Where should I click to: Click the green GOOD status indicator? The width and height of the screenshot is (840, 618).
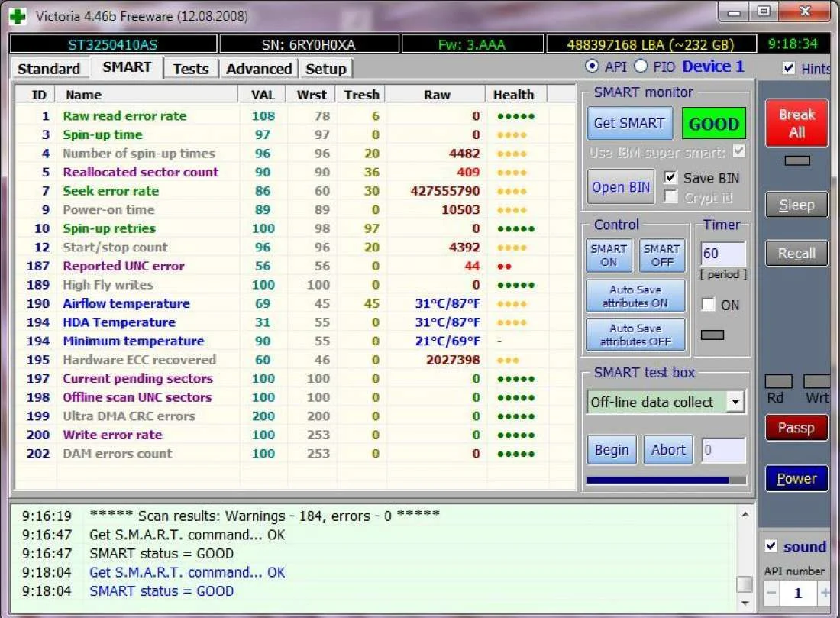(x=713, y=124)
